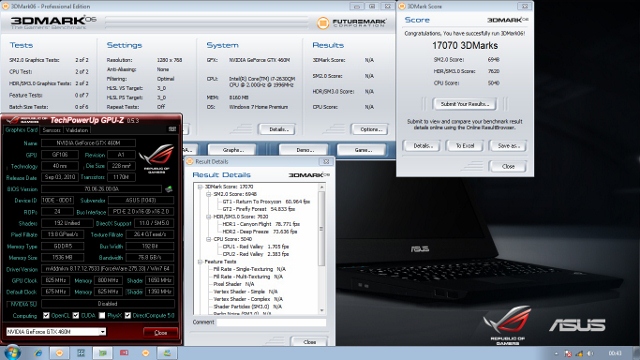Switch to the second orange 3DMark taskbar icon

(145, 353)
